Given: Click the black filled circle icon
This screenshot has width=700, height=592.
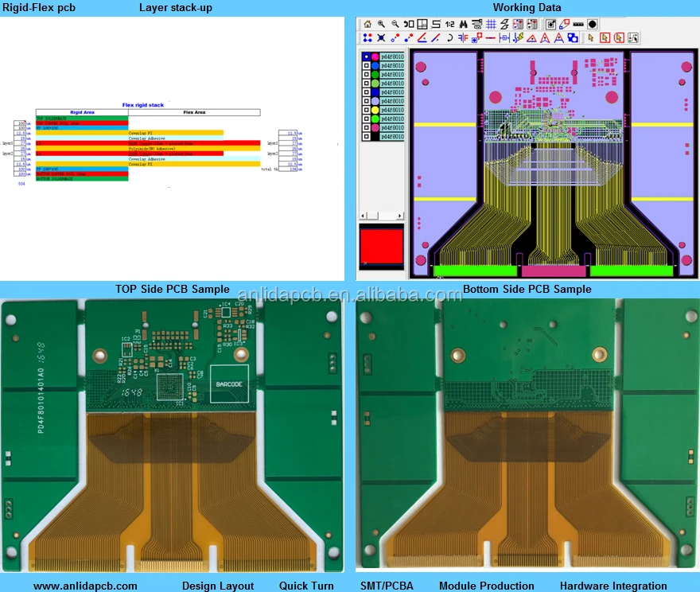Looking at the screenshot, I should 593,24.
